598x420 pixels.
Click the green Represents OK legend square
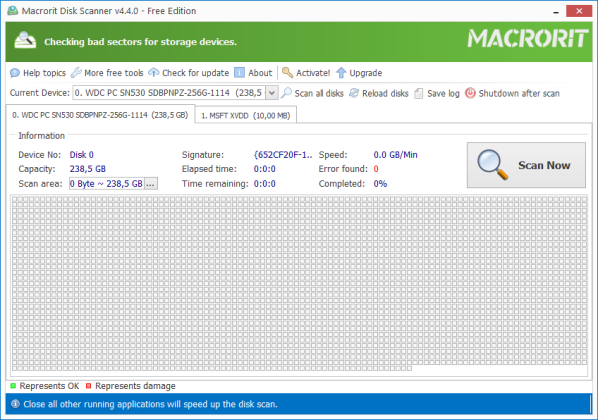tap(13, 386)
